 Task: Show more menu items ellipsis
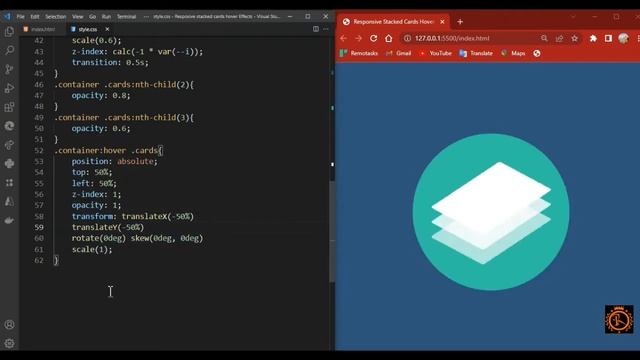pyautogui.click(x=146, y=17)
